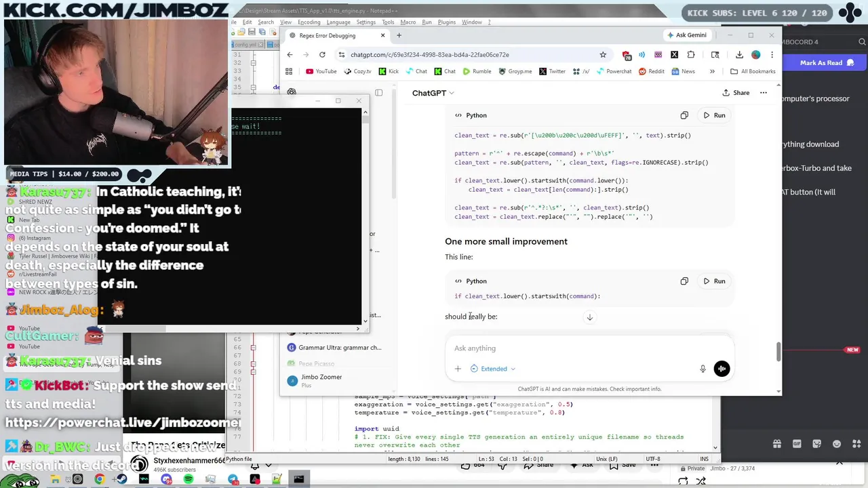Click the Notepad++ Save toolbar icon
Viewport: 868px width, 488px height.
[x=252, y=32]
